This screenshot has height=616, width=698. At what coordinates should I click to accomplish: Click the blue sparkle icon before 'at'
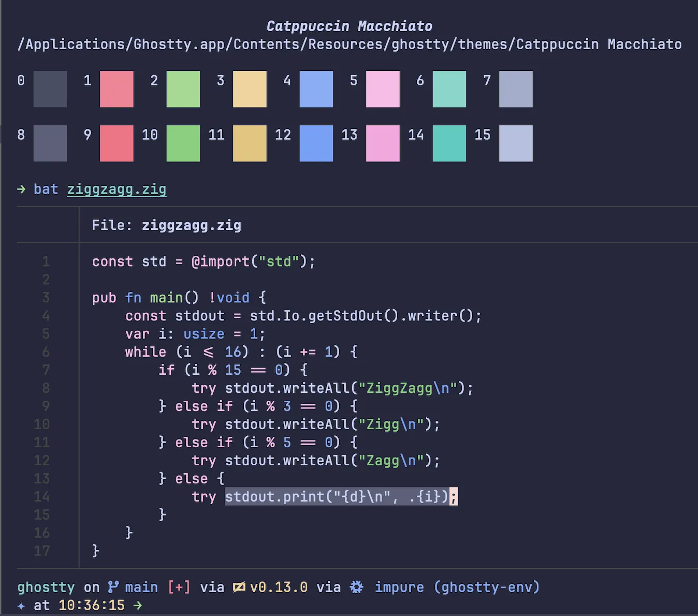21,606
